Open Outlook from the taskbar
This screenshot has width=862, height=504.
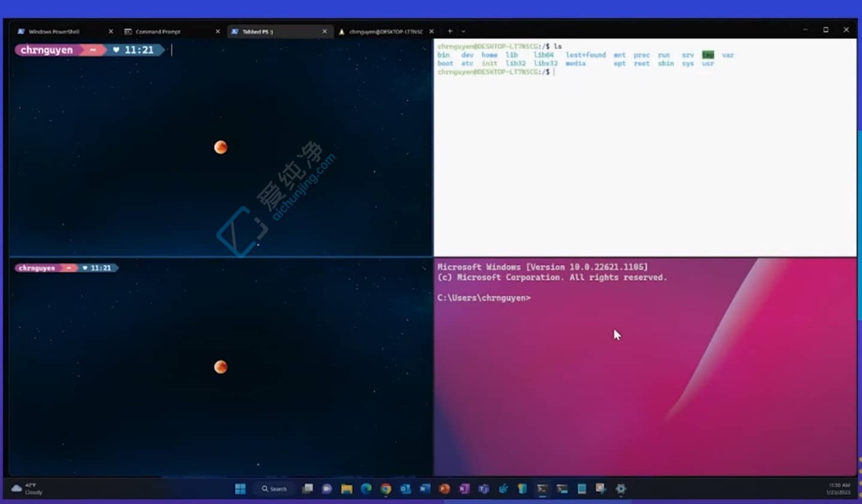tap(405, 489)
